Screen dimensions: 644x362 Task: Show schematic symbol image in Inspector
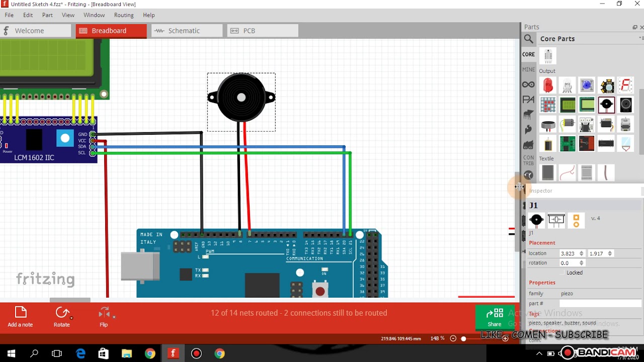tap(556, 220)
